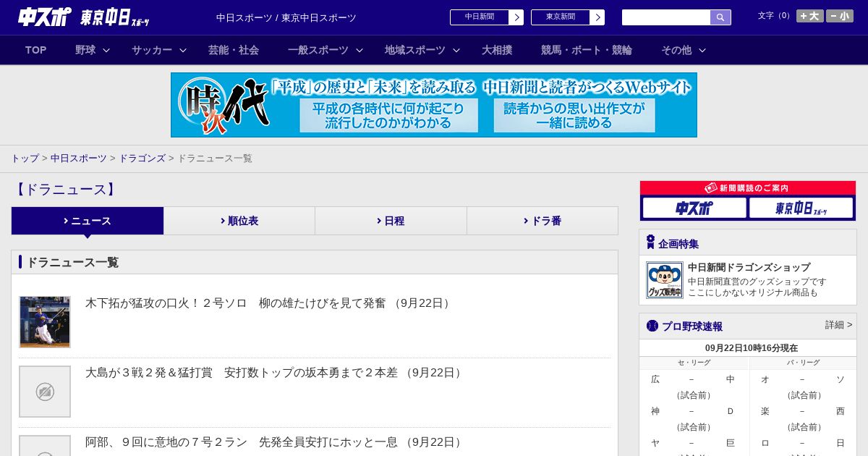Open the 地域スポーツ navigation menu
Viewport: 868px width, 456px height.
(x=415, y=50)
